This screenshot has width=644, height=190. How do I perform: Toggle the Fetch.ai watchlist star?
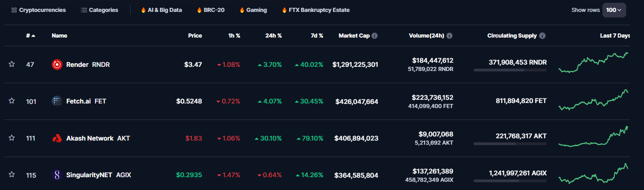12,101
